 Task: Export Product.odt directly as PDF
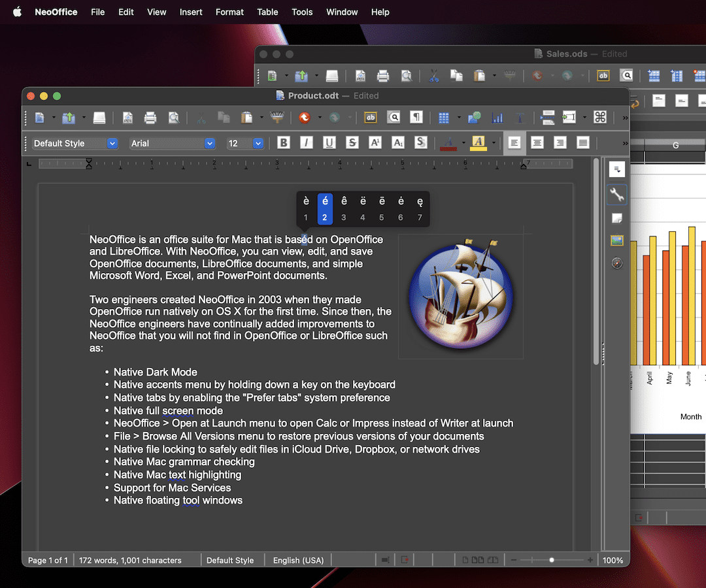pyautogui.click(x=128, y=118)
